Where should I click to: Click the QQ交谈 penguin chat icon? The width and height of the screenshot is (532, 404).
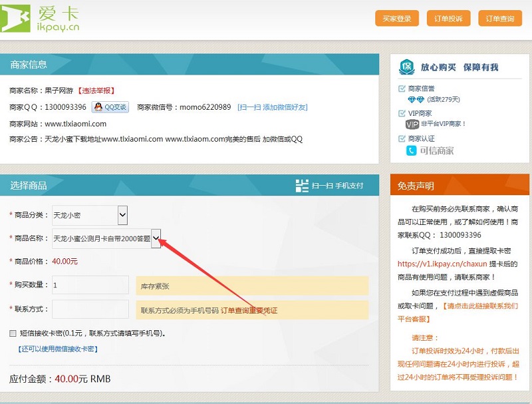98,107
